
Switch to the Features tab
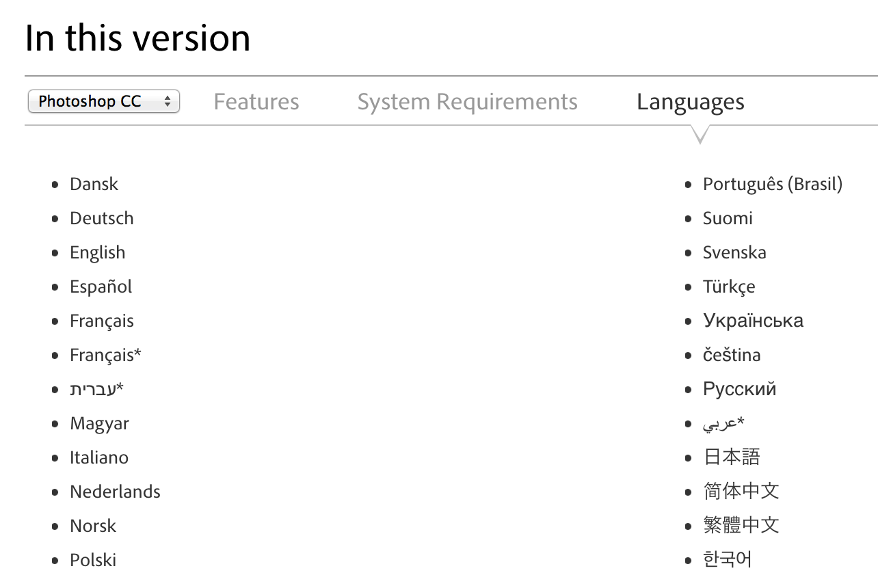(x=256, y=102)
